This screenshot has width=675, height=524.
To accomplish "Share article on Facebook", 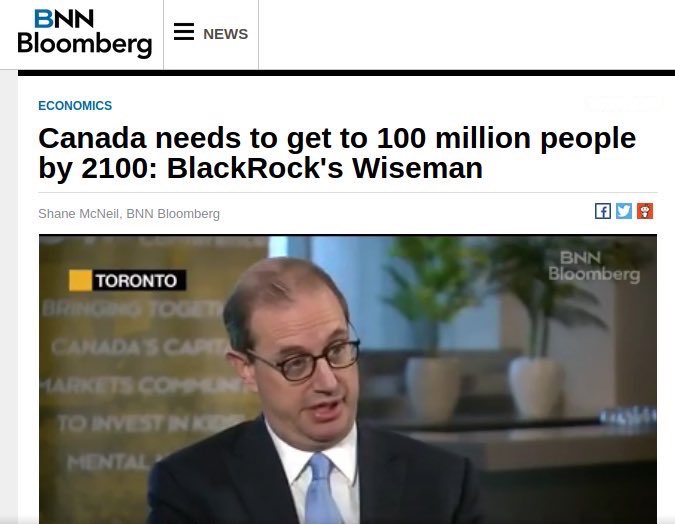I will point(603,211).
